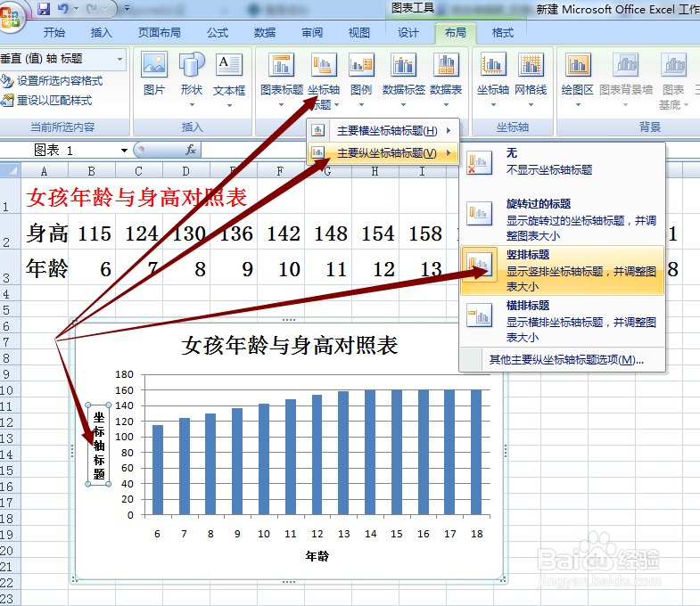Choose Horizontal Title (横排标题) option

[x=562, y=322]
